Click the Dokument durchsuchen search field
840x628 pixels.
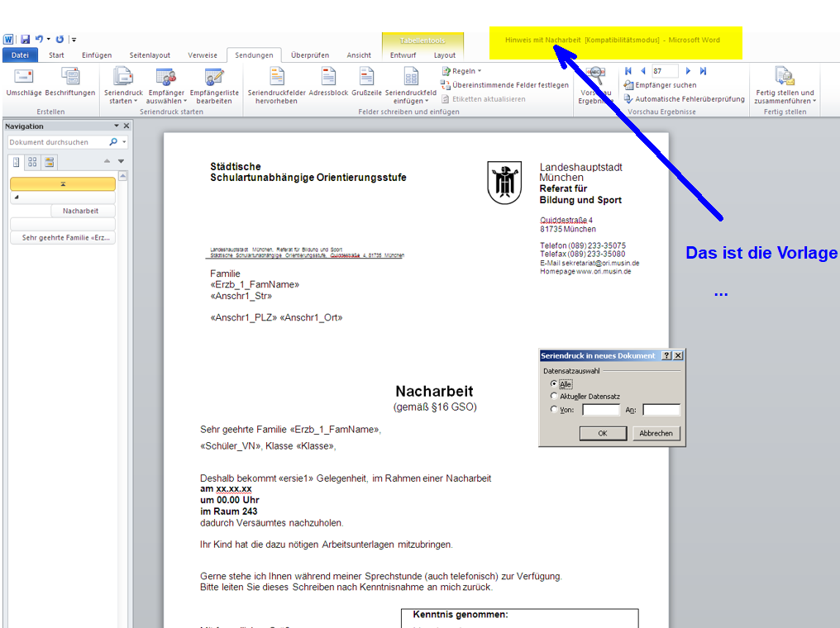(x=58, y=142)
